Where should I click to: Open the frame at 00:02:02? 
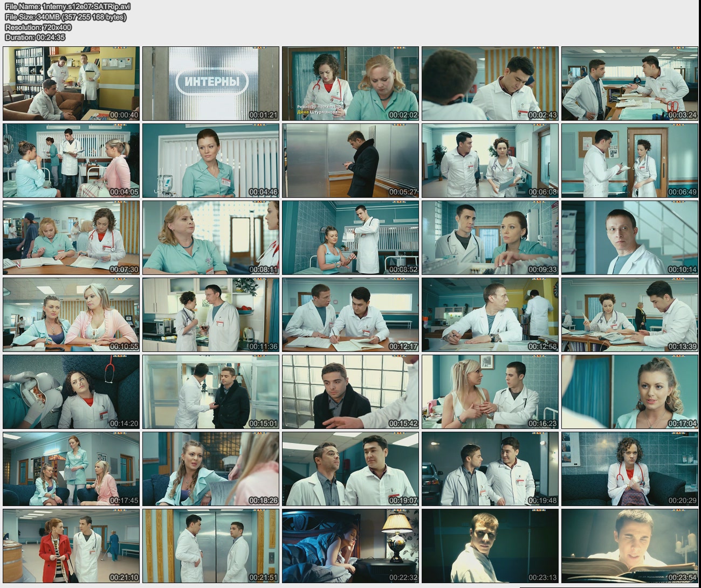click(x=350, y=84)
